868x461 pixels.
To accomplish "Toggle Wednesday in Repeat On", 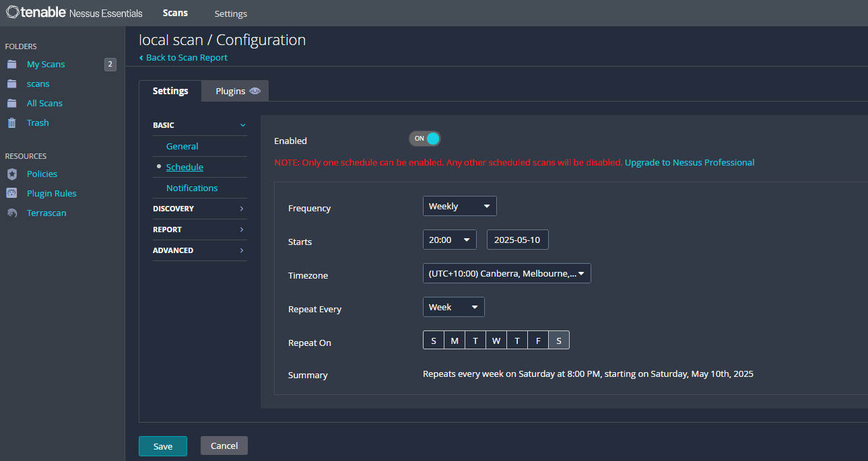I will (496, 341).
